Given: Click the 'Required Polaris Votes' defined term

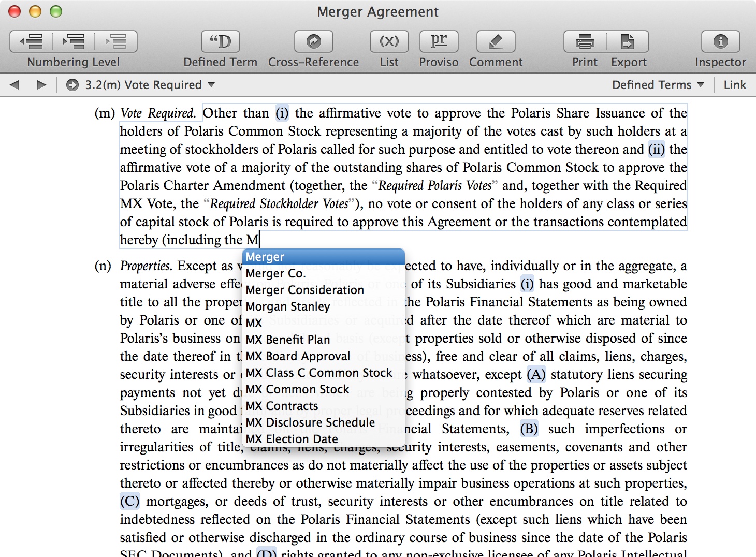Looking at the screenshot, I should pyautogui.click(x=435, y=185).
